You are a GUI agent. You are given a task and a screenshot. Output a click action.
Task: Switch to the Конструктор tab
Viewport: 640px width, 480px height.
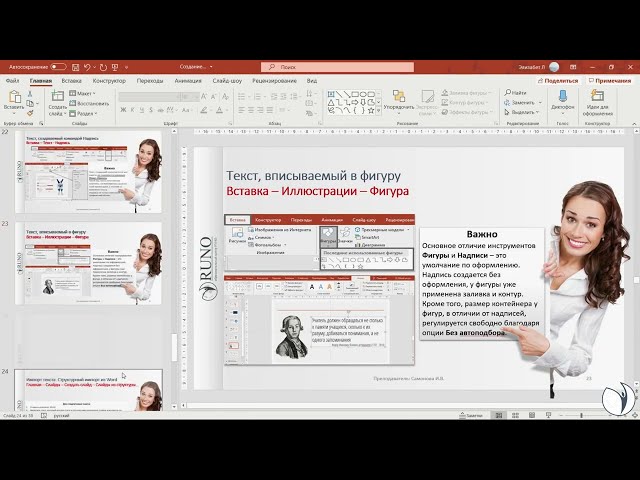[109, 81]
